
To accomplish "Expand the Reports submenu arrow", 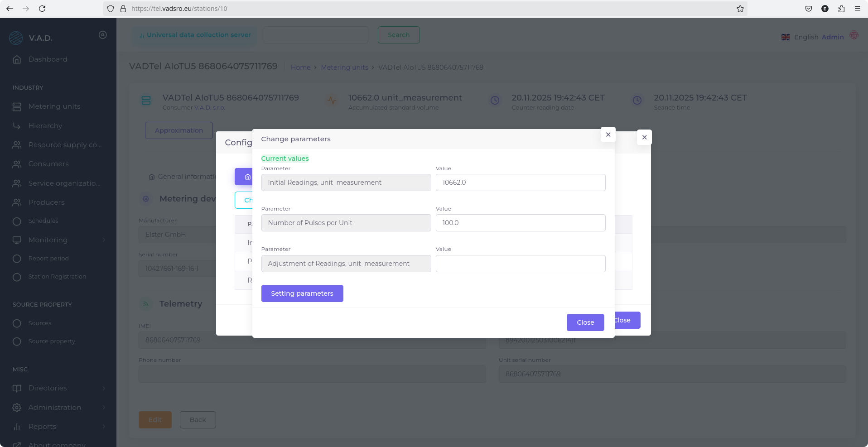I will coord(104,427).
